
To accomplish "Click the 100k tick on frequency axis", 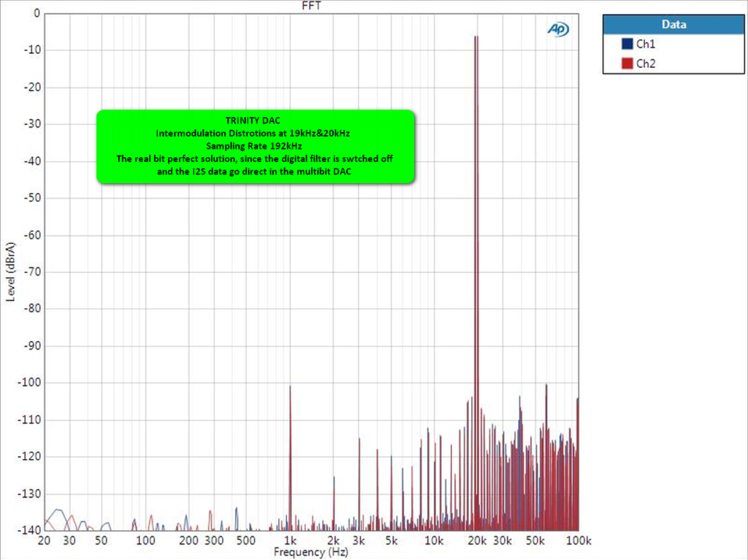I will pos(577,540).
